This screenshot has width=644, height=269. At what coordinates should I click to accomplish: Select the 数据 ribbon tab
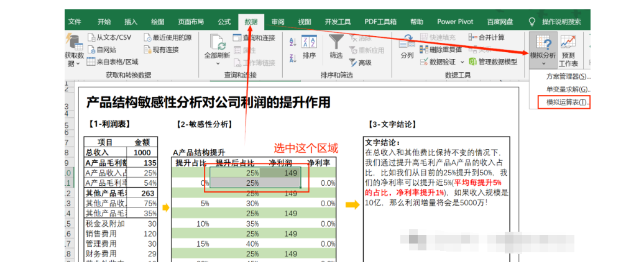coord(251,22)
